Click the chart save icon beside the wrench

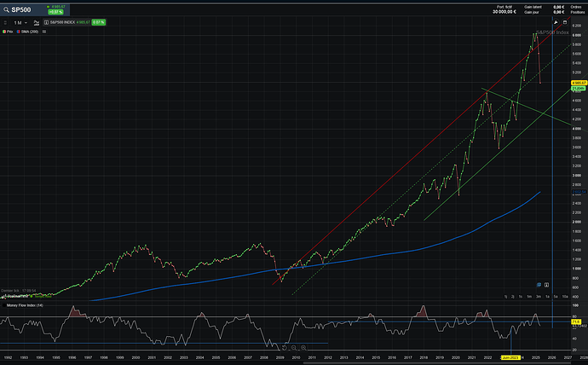click(565, 22)
